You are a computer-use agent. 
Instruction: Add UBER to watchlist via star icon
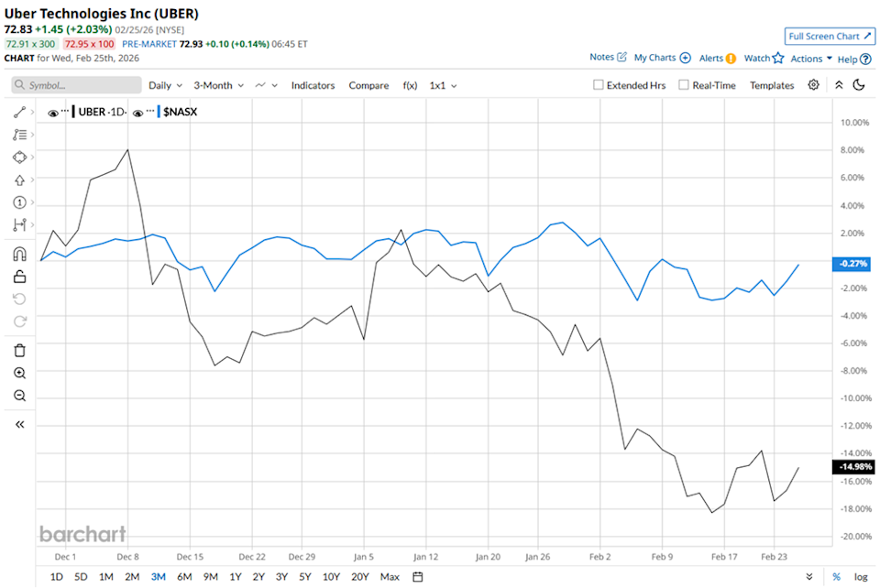point(775,57)
